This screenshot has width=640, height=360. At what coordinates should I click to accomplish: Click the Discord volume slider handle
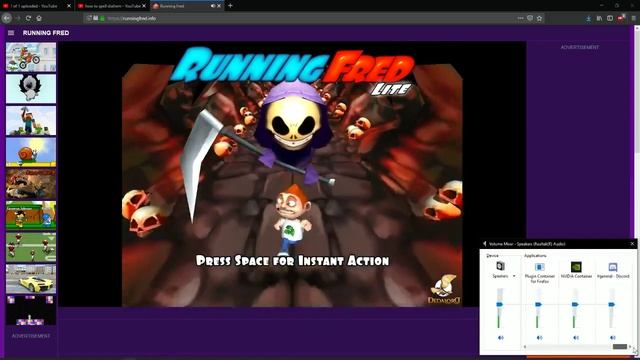pyautogui.click(x=611, y=304)
